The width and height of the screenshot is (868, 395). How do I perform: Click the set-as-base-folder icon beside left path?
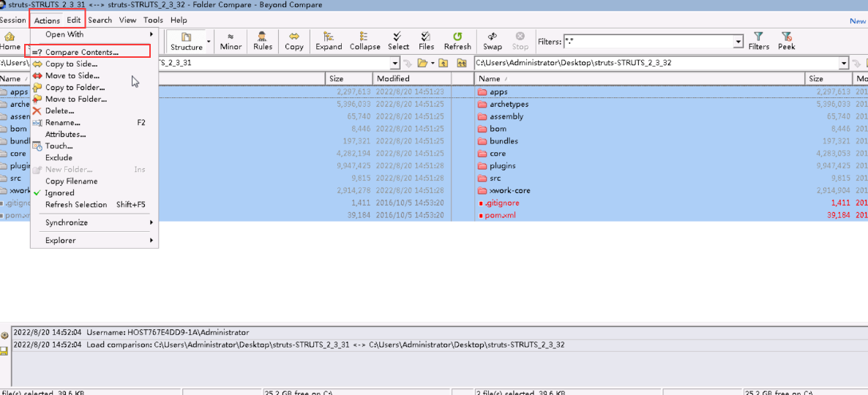coord(462,63)
